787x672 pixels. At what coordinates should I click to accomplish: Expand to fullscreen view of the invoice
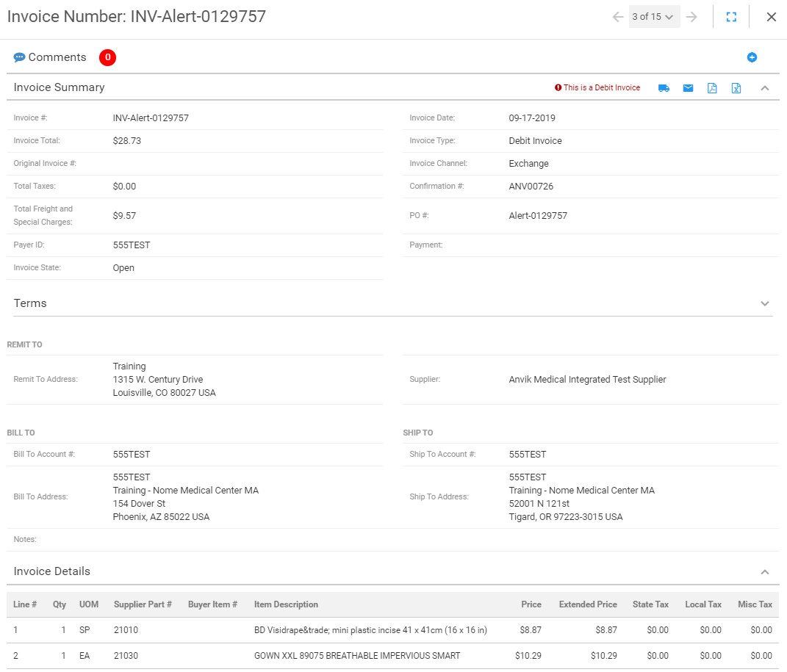(x=731, y=16)
